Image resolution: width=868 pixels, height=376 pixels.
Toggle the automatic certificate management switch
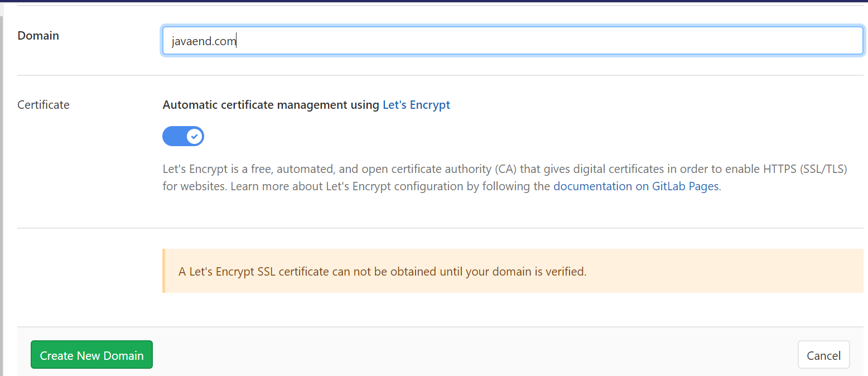pos(183,136)
